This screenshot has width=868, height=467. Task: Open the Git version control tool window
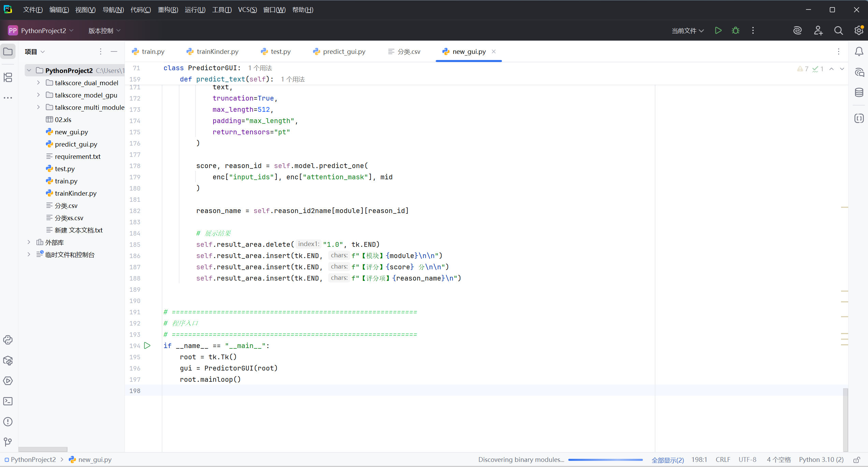tap(8, 442)
